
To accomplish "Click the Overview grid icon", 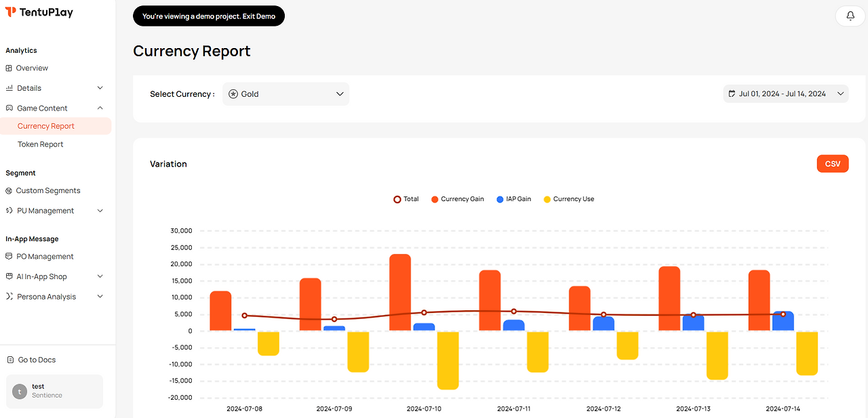I will point(9,68).
